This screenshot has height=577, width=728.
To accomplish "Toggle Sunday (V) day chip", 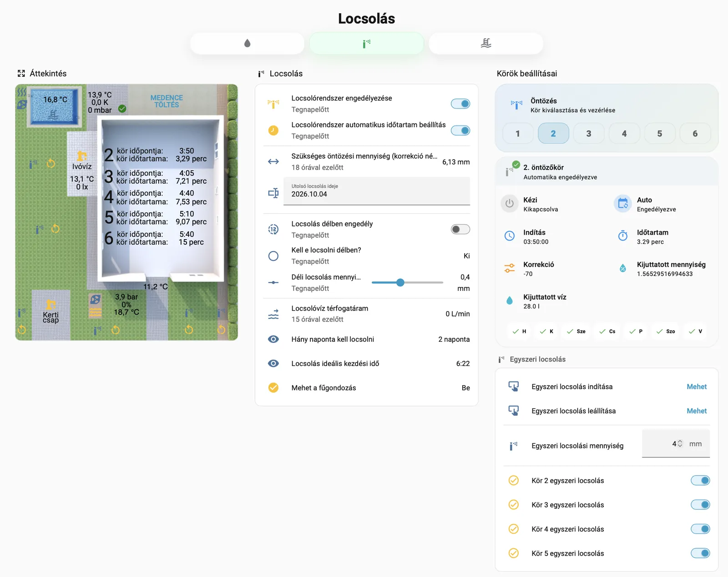I will (x=695, y=331).
